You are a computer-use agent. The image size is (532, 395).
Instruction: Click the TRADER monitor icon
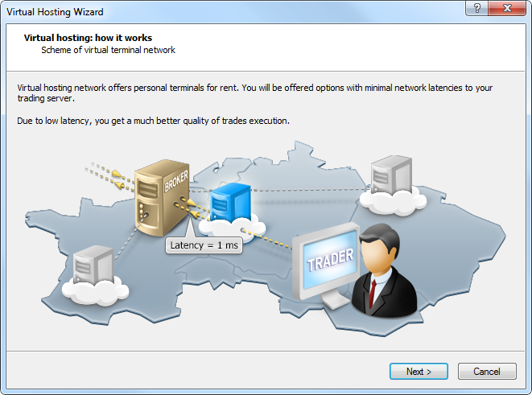click(x=326, y=265)
